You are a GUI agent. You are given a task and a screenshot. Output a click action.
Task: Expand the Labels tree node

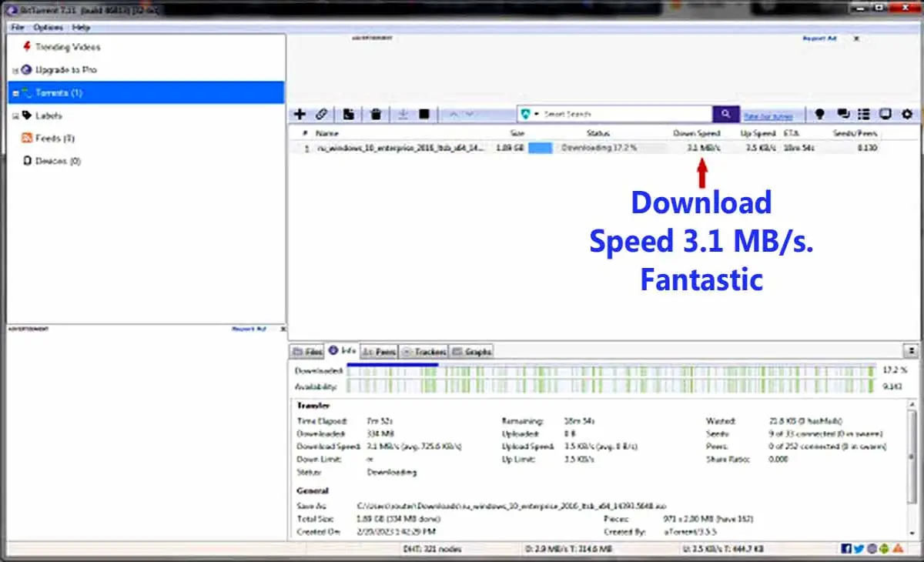point(15,116)
